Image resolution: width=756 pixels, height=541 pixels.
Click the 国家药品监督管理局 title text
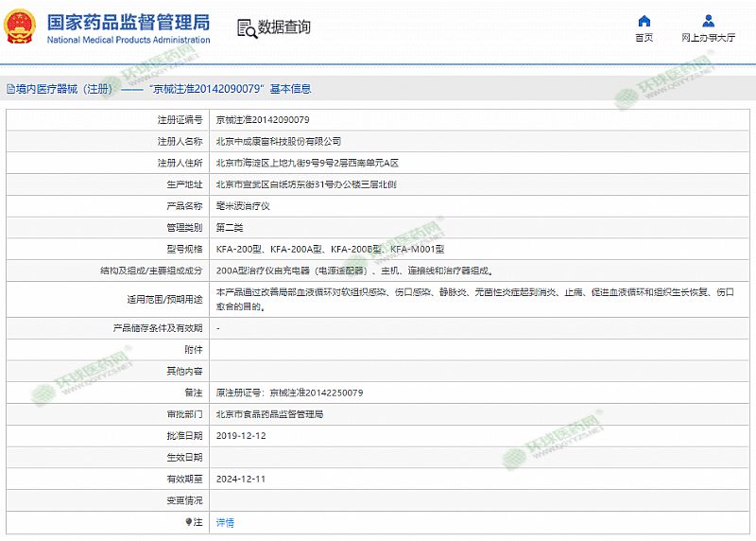tap(128, 22)
